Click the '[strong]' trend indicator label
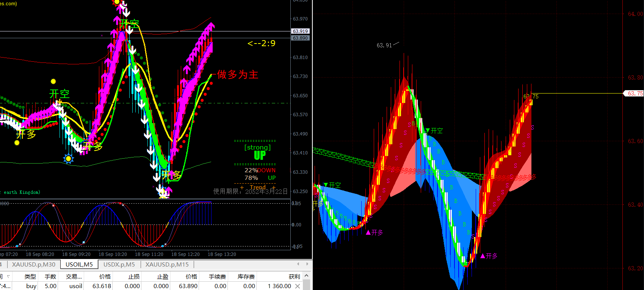 coord(258,147)
